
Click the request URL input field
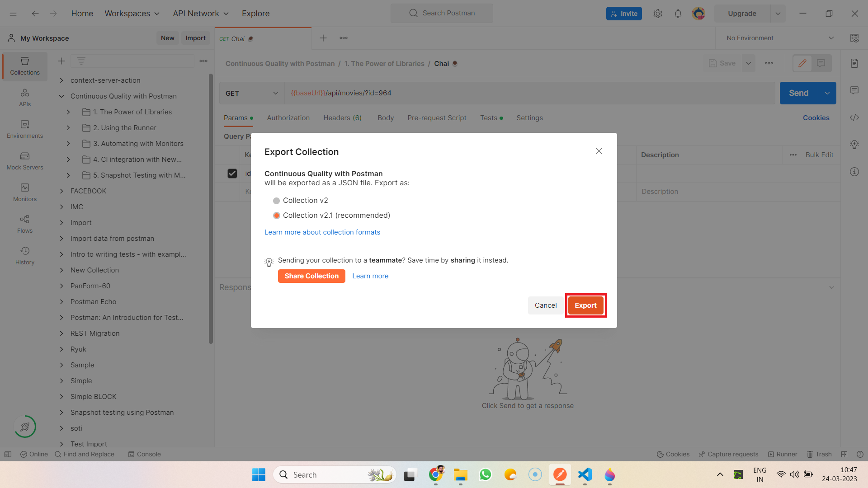[529, 93]
